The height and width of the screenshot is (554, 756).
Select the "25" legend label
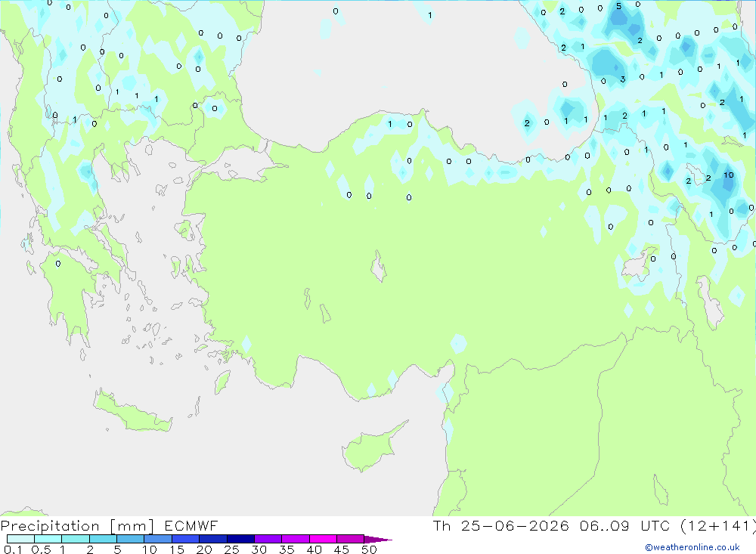(231, 549)
